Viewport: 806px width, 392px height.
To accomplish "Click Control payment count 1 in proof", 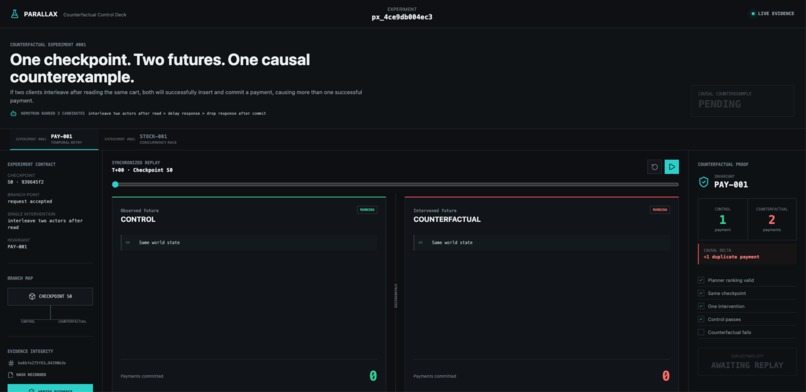I will 722,219.
